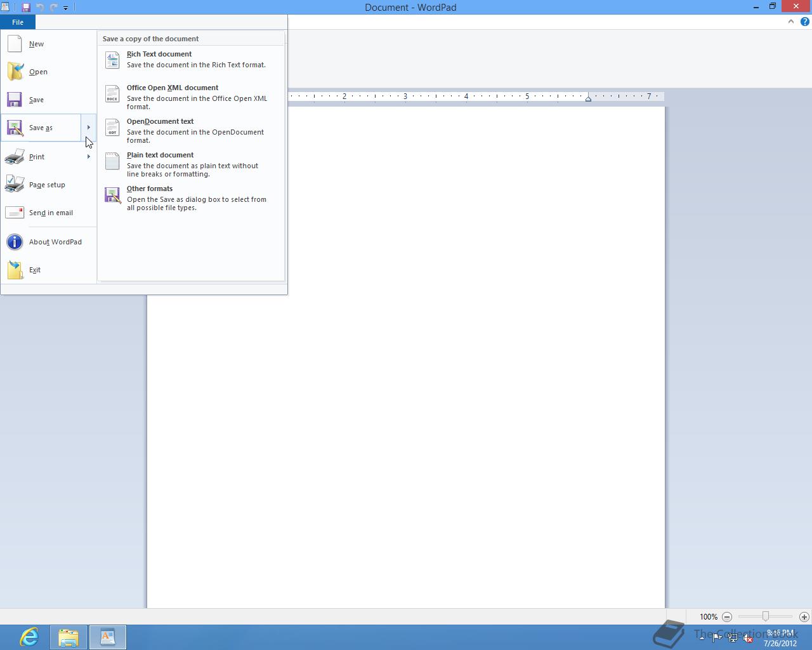Click the zoom in plus button

(804, 617)
